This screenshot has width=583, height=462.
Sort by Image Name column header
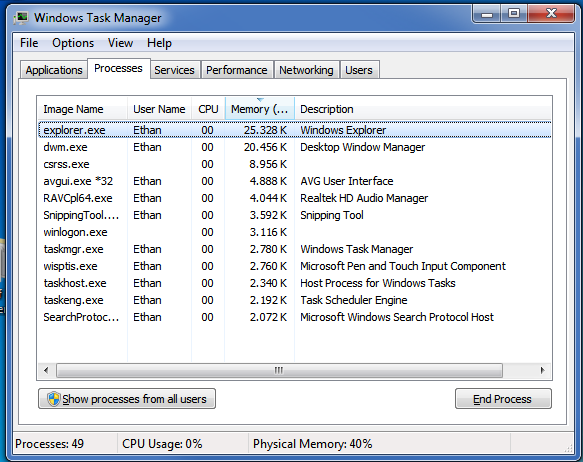pos(82,109)
